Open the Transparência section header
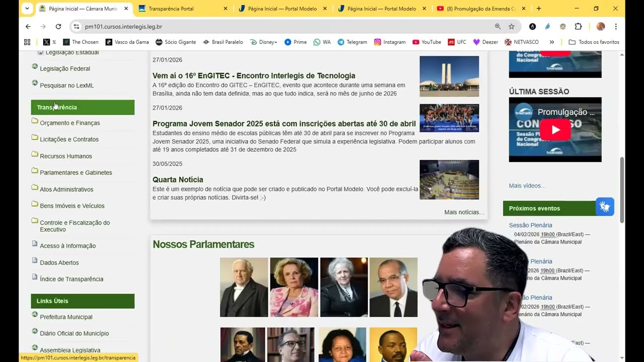The image size is (644, 362). pyautogui.click(x=83, y=107)
